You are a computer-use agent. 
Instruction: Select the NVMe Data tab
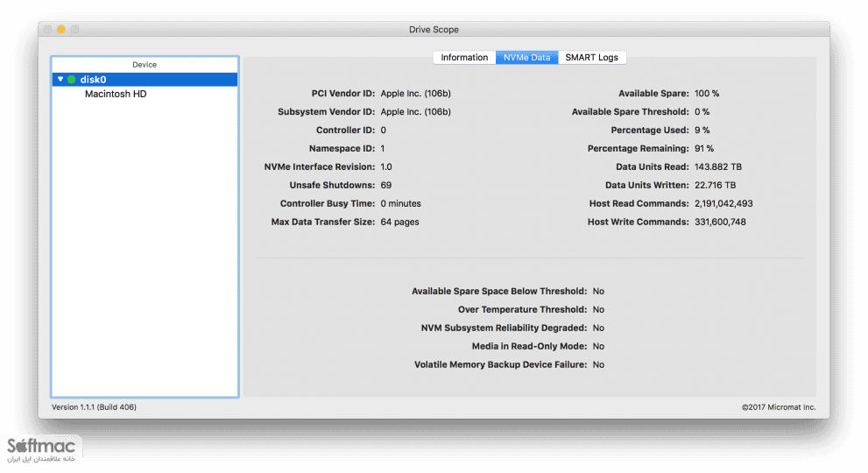pos(526,58)
